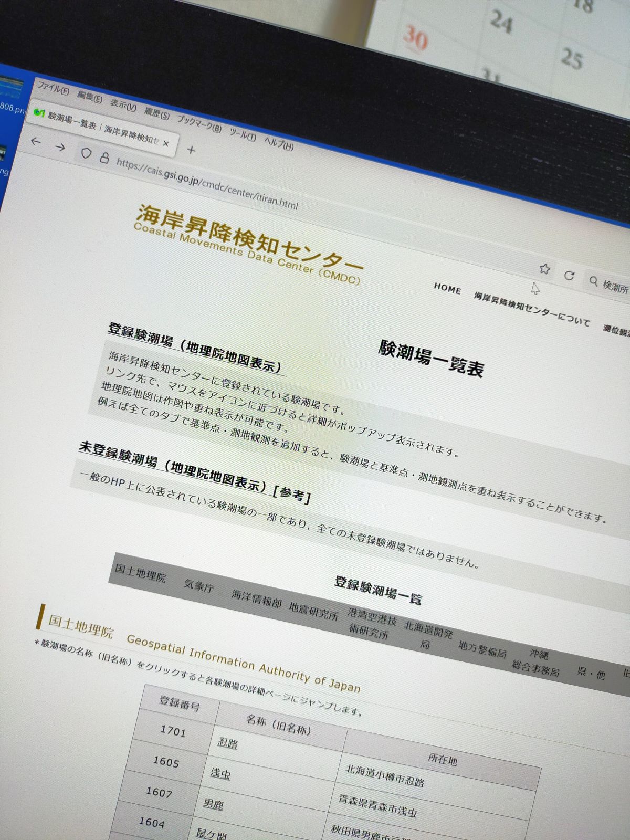
Task: Open the 鼠ケ関 tide station link
Action: [211, 834]
